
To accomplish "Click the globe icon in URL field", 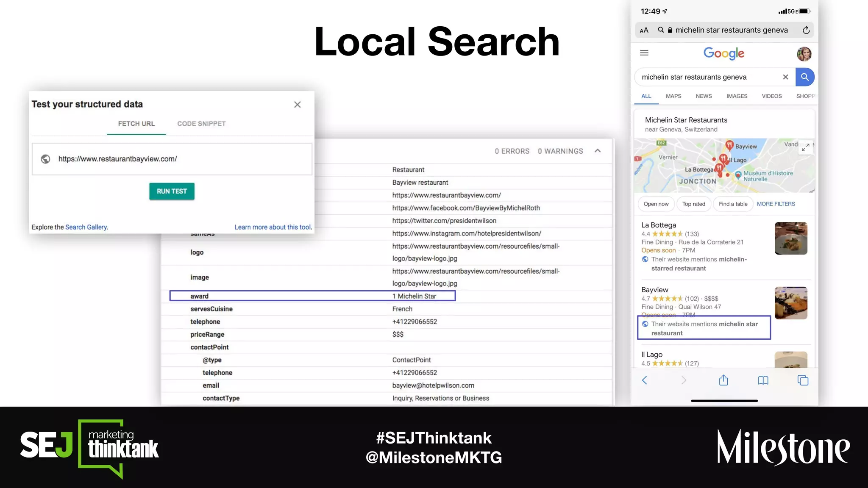I will point(45,159).
